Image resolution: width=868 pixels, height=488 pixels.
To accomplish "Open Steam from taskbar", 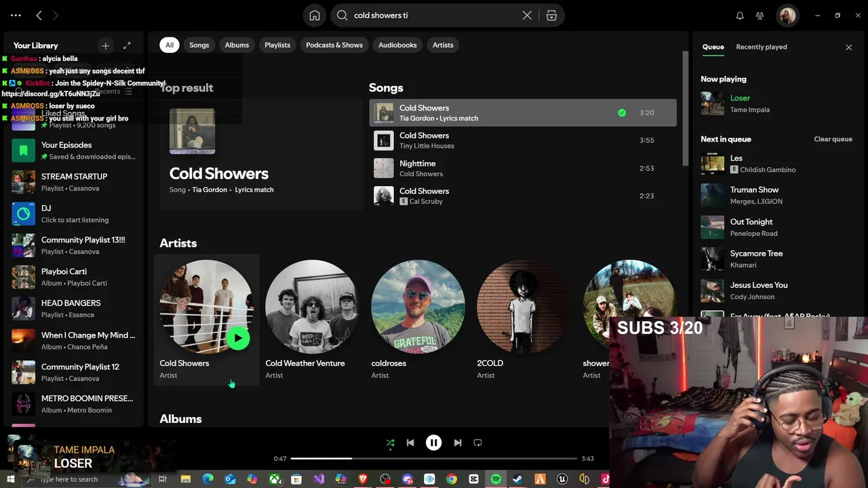I will 517,480.
